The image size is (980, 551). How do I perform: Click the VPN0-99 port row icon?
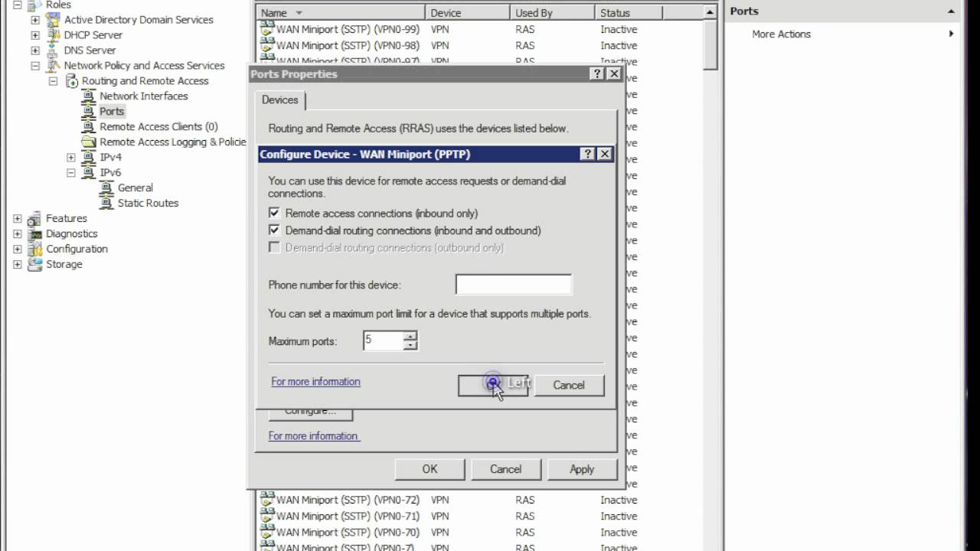267,29
